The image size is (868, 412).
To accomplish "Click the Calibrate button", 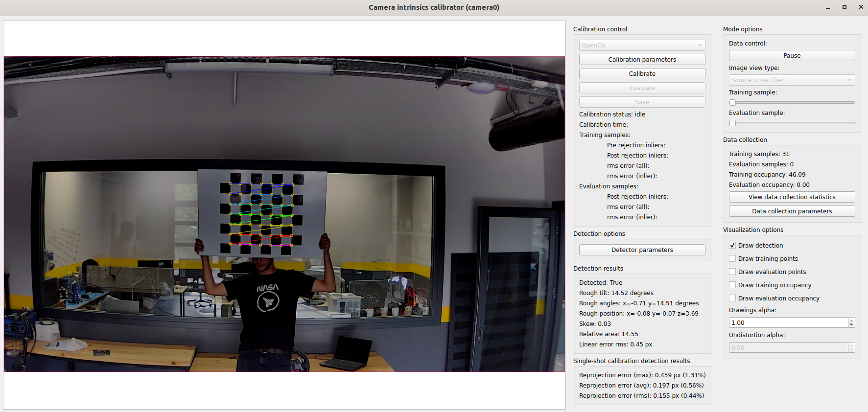I will 642,74.
